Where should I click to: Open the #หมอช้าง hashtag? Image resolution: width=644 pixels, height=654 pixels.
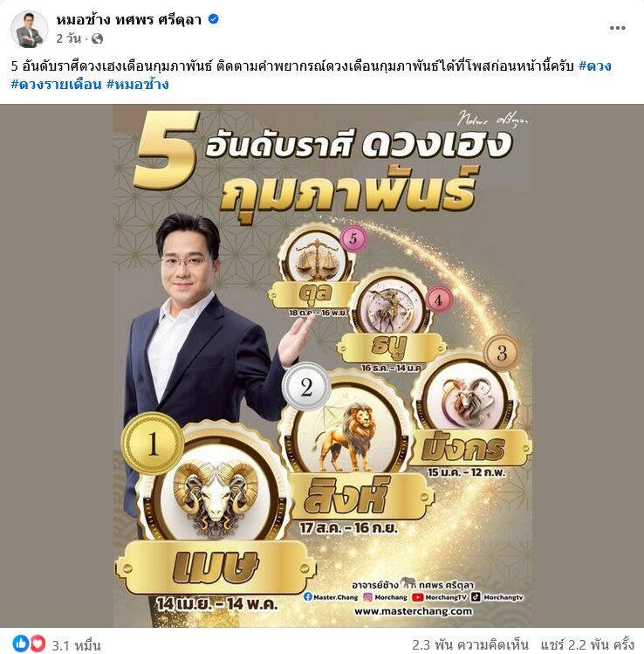coord(138,84)
